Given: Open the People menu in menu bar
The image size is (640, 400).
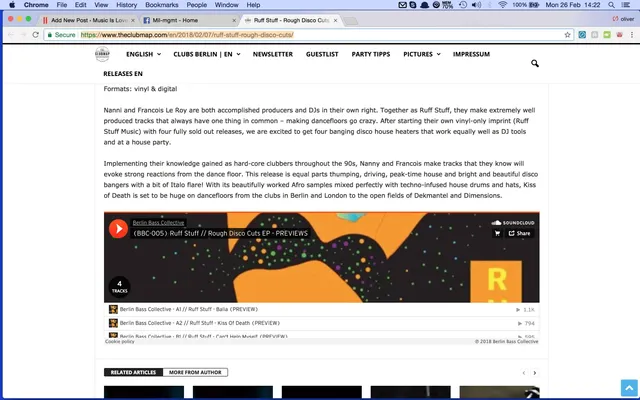Looking at the screenshot, I should 197,5.
